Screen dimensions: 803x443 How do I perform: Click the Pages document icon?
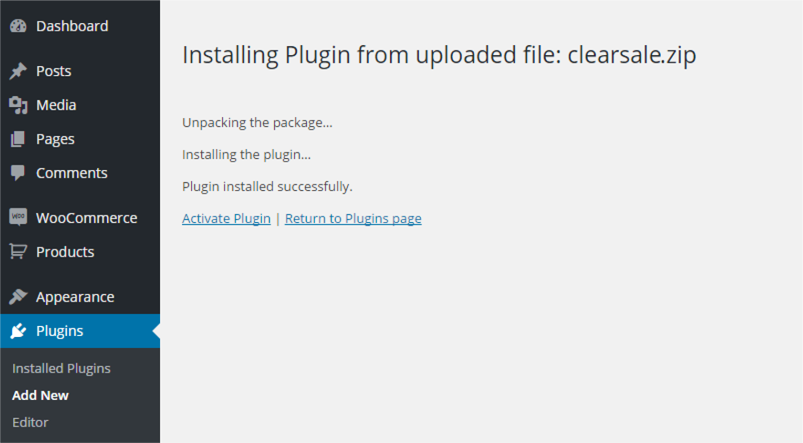[17, 139]
